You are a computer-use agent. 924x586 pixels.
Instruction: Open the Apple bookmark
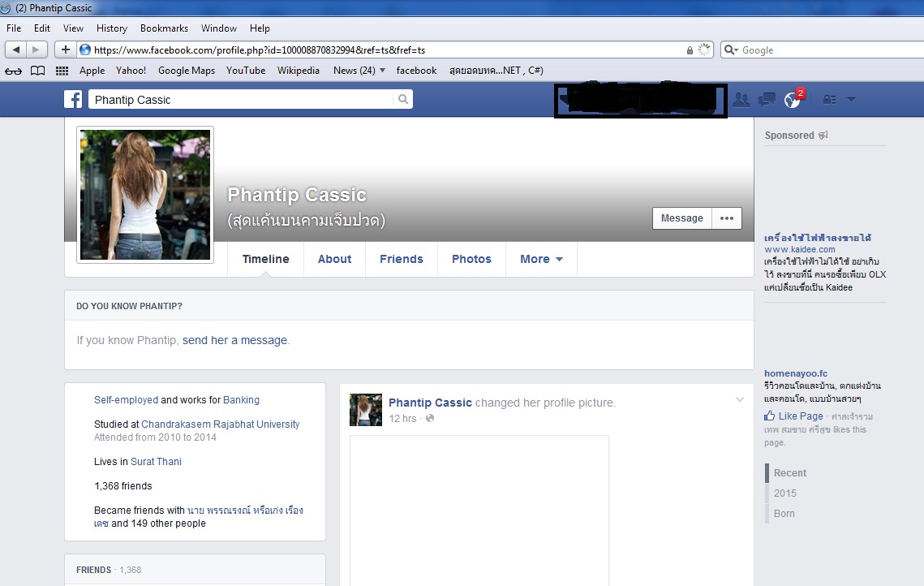click(x=92, y=71)
